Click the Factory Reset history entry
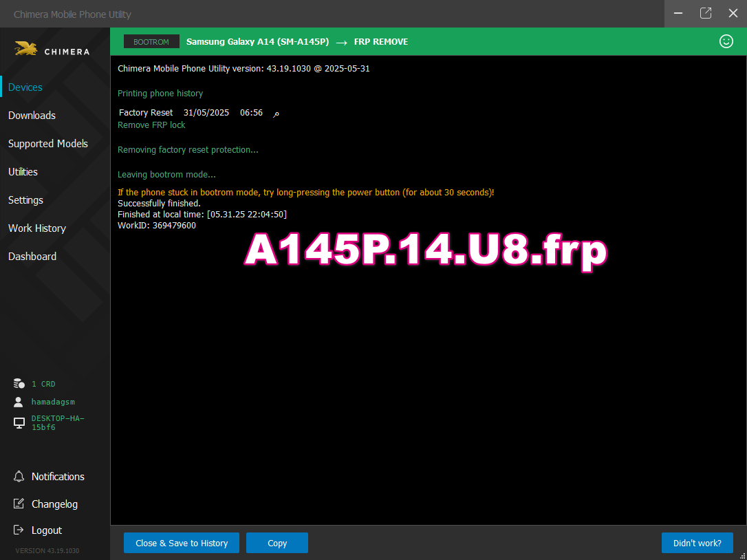 (199, 112)
